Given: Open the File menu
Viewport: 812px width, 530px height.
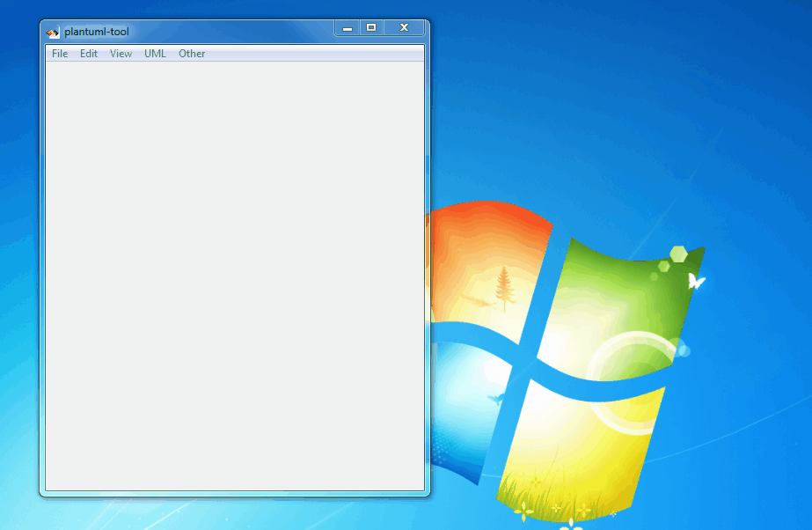Looking at the screenshot, I should (60, 54).
